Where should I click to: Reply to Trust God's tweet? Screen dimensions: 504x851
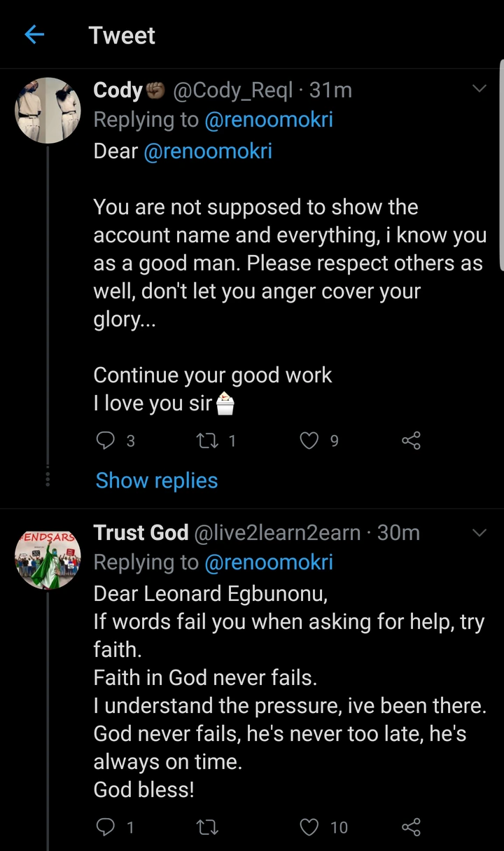click(x=105, y=827)
